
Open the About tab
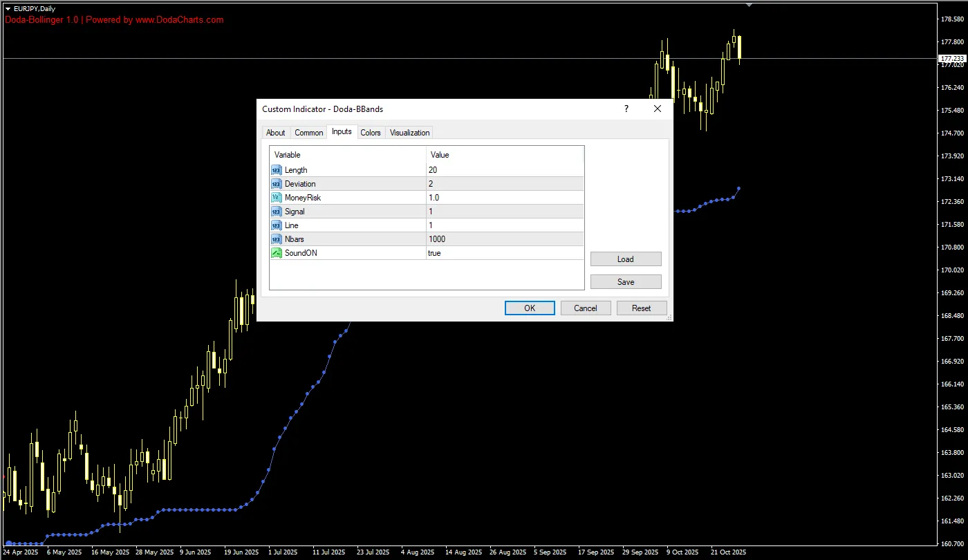275,133
